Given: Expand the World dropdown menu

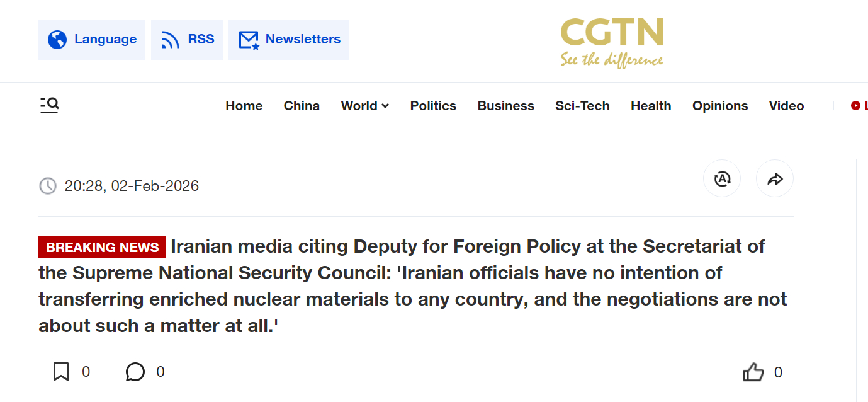Looking at the screenshot, I should coord(365,105).
